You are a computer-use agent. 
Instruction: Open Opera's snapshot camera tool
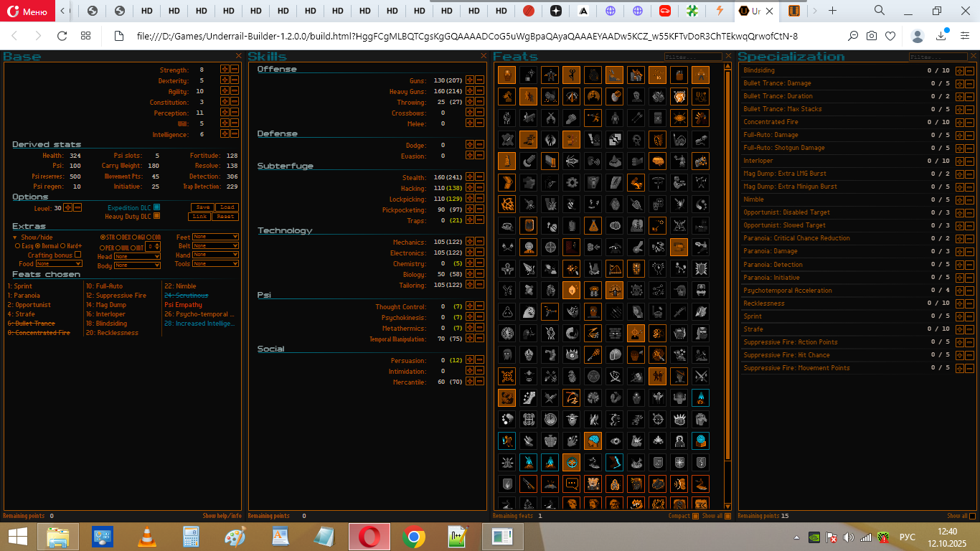point(871,36)
